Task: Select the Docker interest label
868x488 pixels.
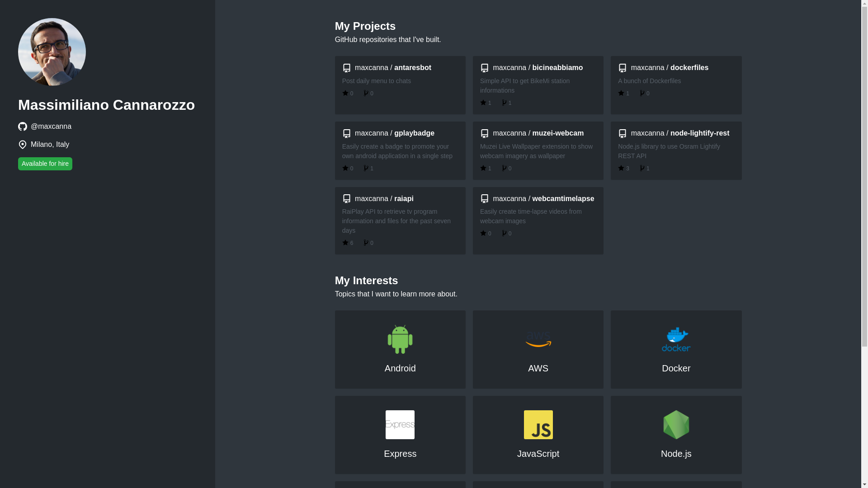Action: coord(676,368)
